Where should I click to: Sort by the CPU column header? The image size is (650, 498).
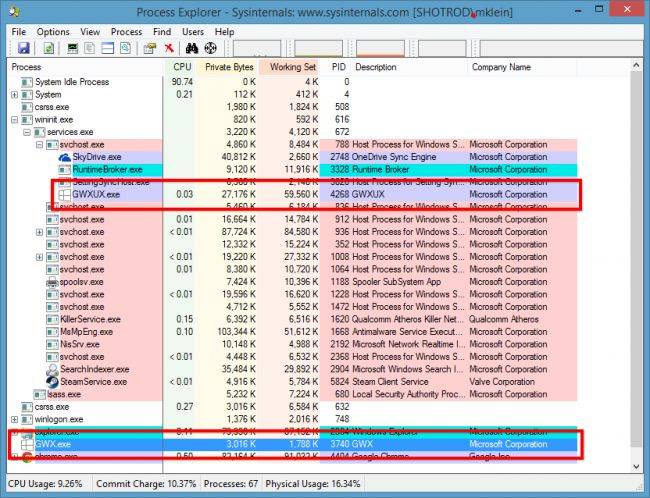182,67
